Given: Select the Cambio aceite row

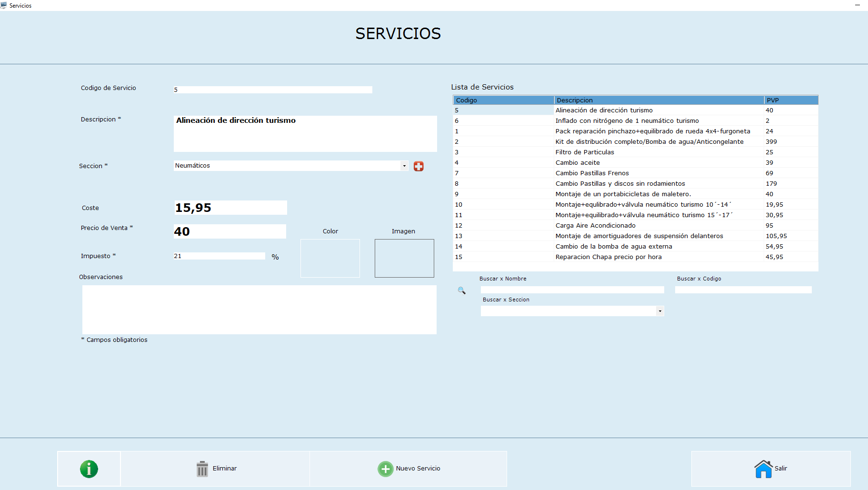Looking at the screenshot, I should tap(578, 163).
